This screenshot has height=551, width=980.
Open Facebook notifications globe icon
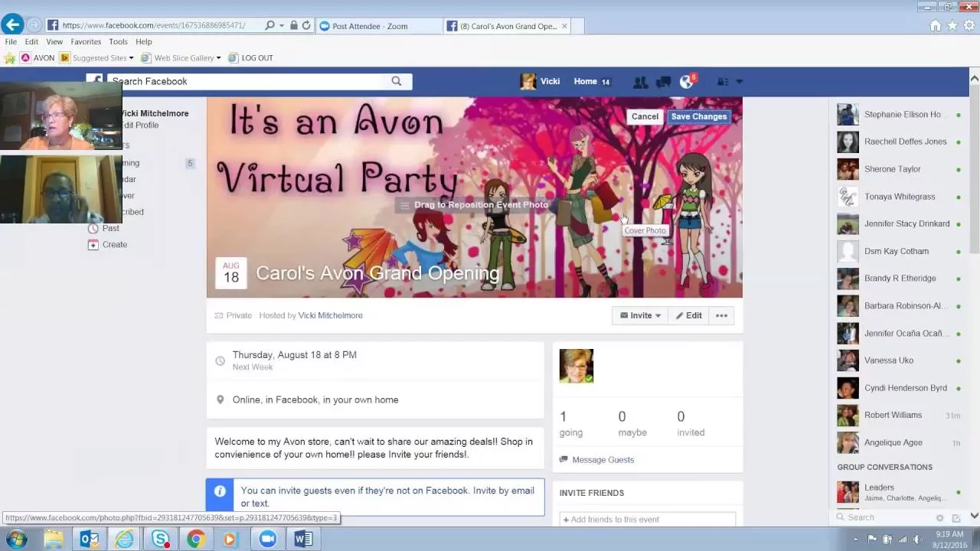(x=686, y=82)
